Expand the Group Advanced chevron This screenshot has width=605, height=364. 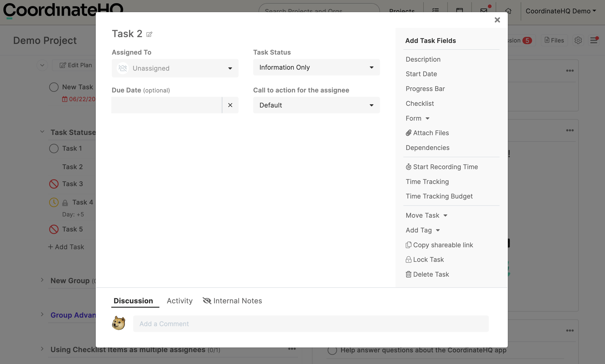pos(42,314)
